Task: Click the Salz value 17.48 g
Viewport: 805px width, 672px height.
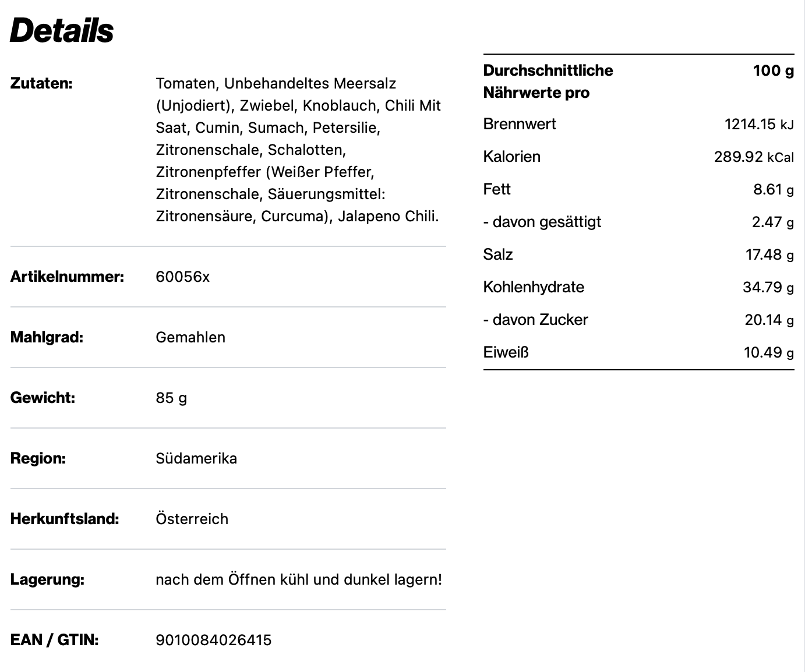Action: (x=769, y=254)
